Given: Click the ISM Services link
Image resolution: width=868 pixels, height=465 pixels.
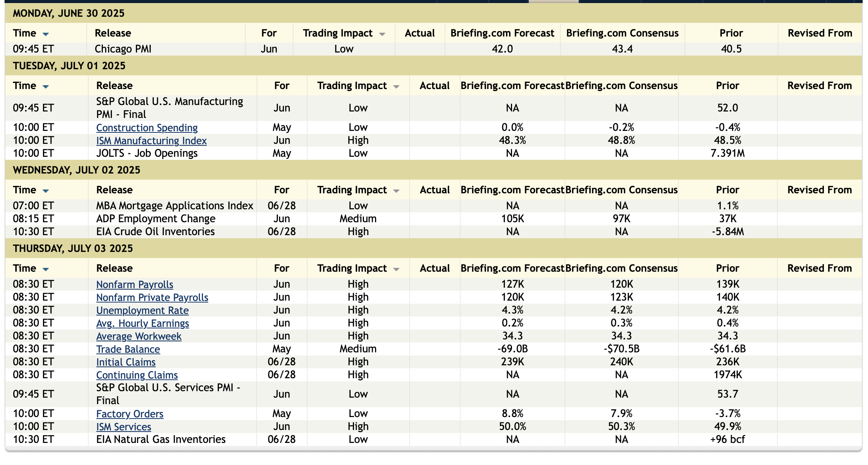Looking at the screenshot, I should (123, 427).
